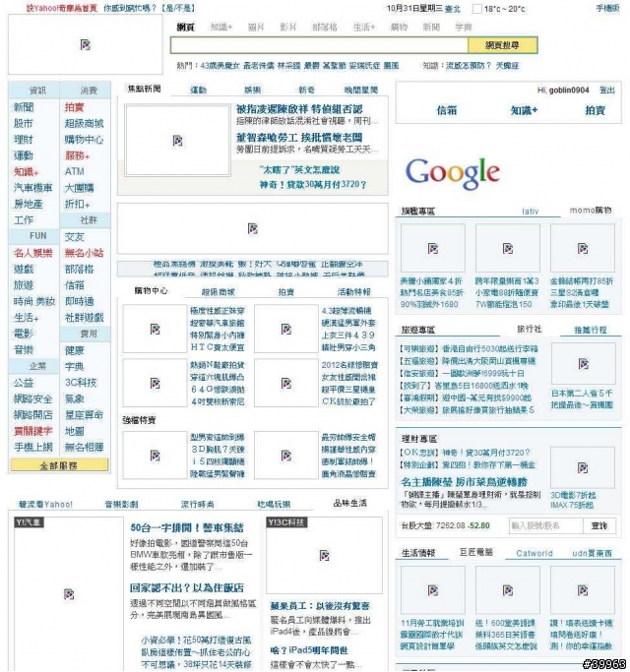The width and height of the screenshot is (630, 672).
Task: Click the 臺北 city link by the date
Action: [453, 9]
